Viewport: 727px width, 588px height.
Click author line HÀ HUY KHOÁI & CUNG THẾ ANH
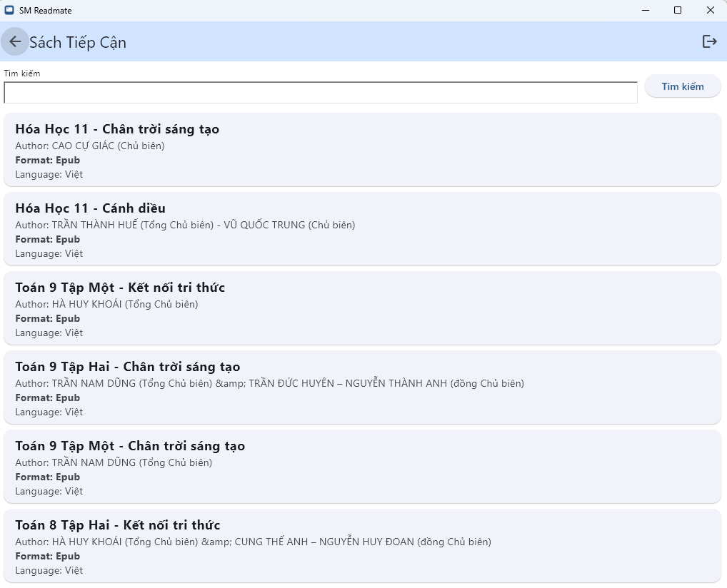click(253, 542)
